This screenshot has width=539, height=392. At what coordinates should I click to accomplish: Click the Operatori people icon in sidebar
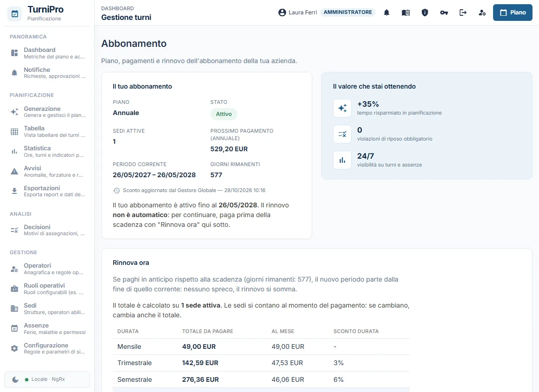(x=14, y=269)
